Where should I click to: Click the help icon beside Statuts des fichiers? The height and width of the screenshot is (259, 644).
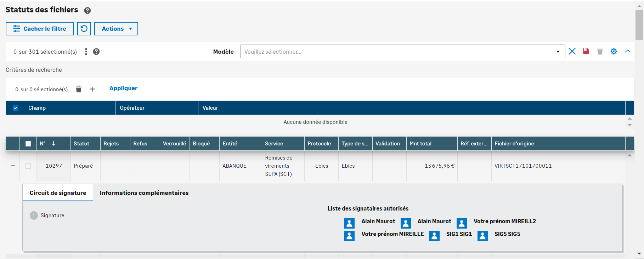click(x=87, y=11)
